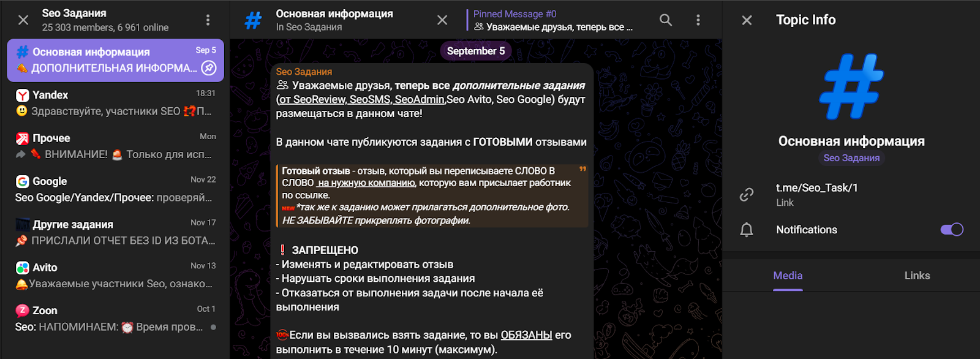
Task: Open the Другие задания topic
Action: [x=115, y=232]
